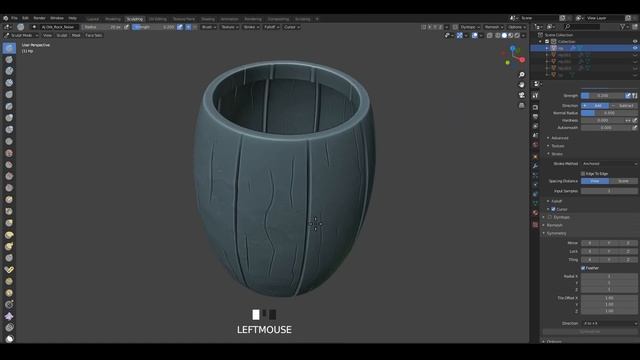Set Spacing Distance to View
Viewport: 640px width, 360px height.
point(595,181)
